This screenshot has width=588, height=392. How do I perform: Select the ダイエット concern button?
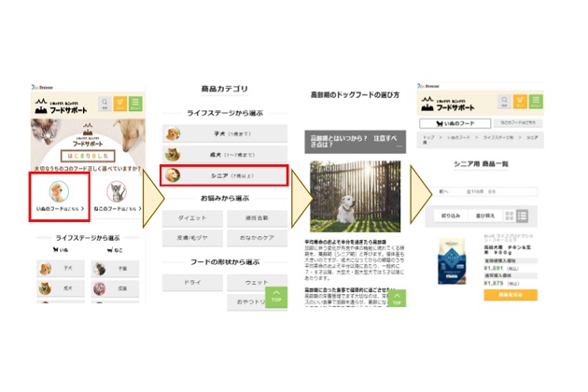(x=192, y=218)
